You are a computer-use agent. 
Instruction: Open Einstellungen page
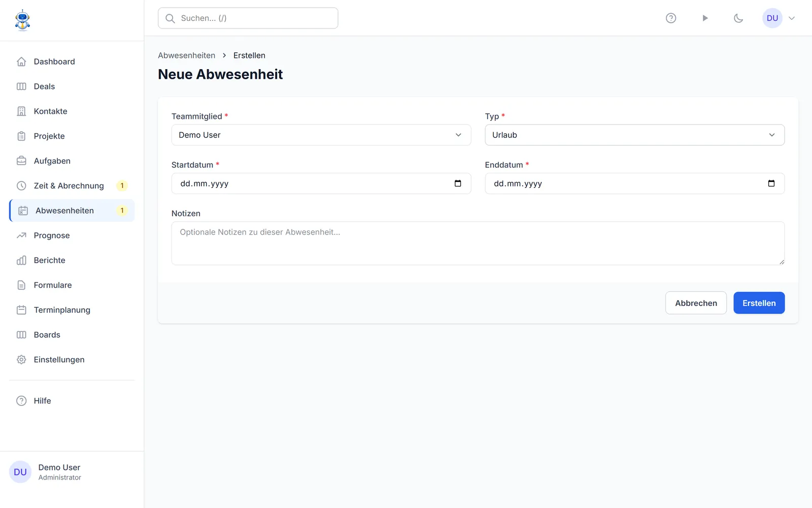coord(72,360)
